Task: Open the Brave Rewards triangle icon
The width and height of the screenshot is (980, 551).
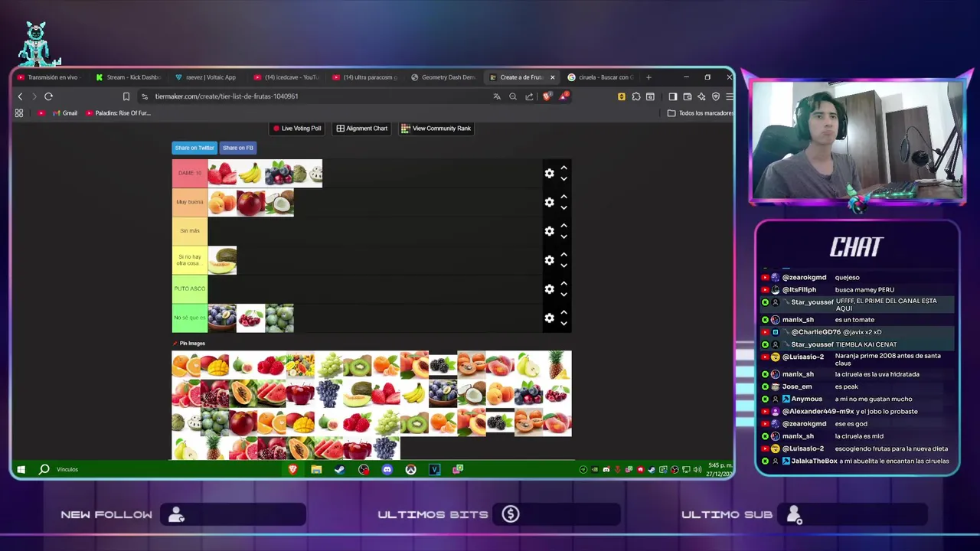Action: click(563, 96)
